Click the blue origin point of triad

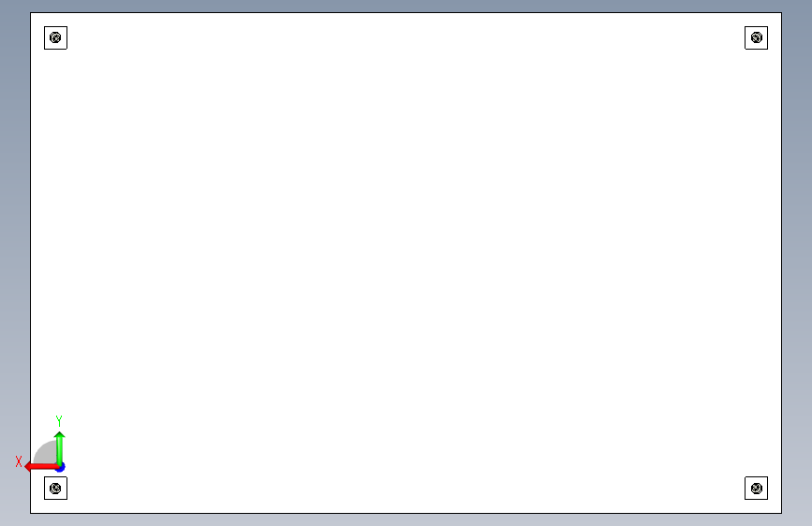click(x=61, y=467)
